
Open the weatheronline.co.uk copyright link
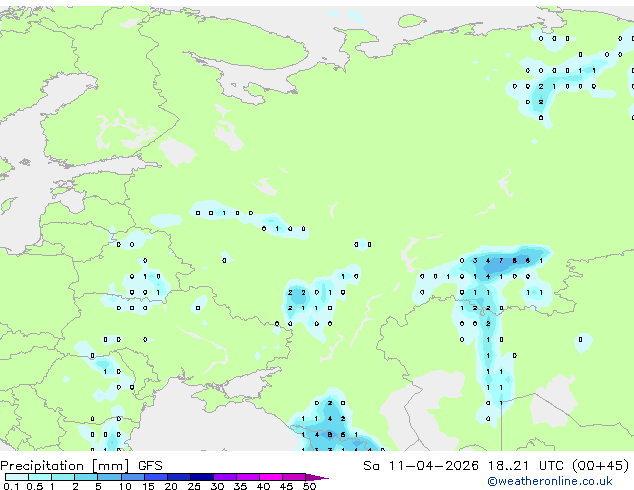tap(549, 481)
